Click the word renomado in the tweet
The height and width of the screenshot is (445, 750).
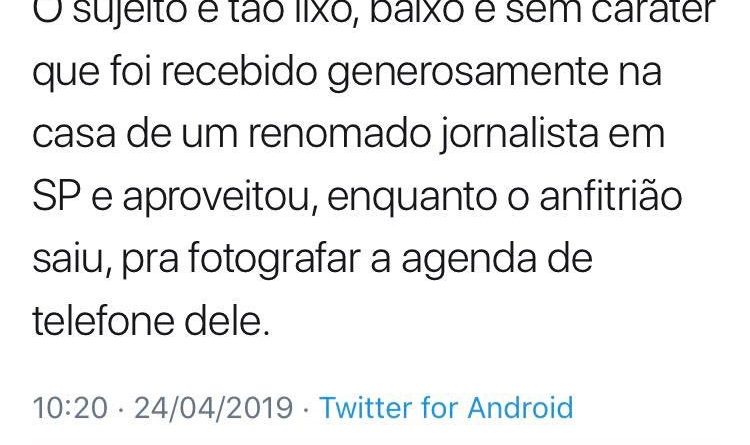[339, 134]
